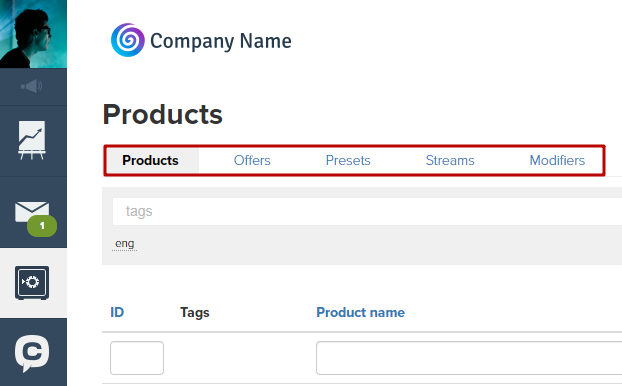The width and height of the screenshot is (622, 386).
Task: Click the megaphone announcements icon
Action: pos(32,86)
